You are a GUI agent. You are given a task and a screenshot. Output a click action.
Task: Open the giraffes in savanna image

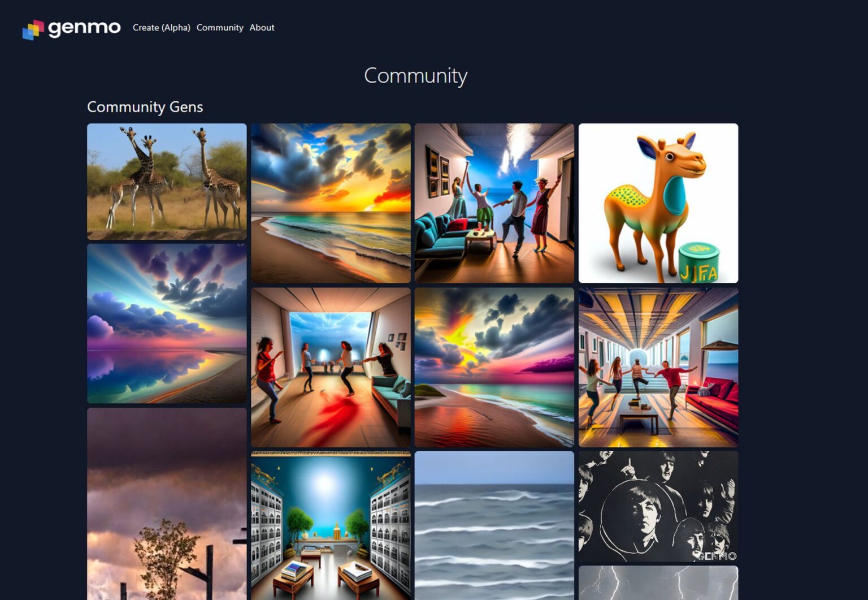pos(167,182)
